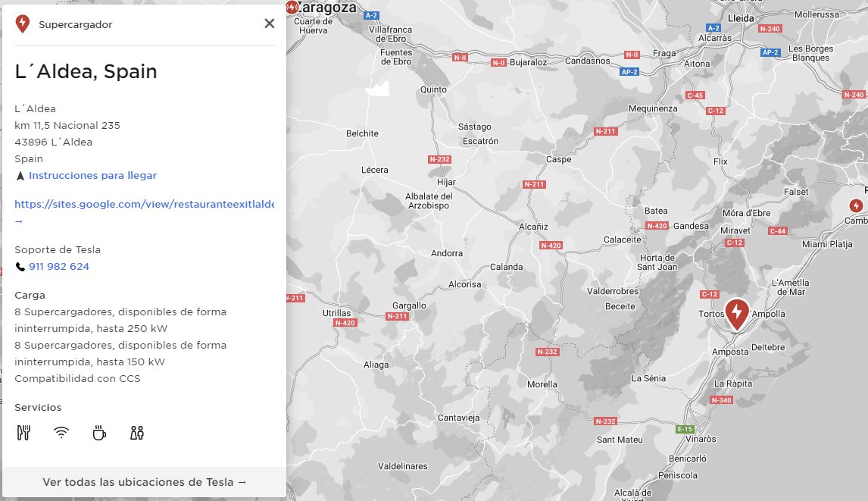Click the restrooms service icon

[137, 432]
